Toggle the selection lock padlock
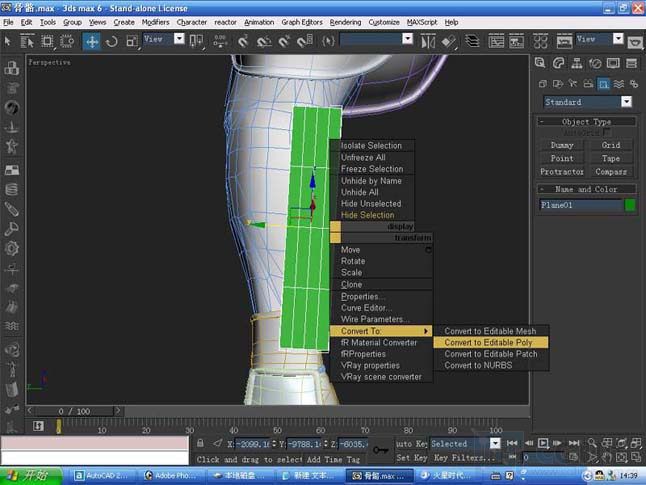The image size is (646, 485). (200, 443)
